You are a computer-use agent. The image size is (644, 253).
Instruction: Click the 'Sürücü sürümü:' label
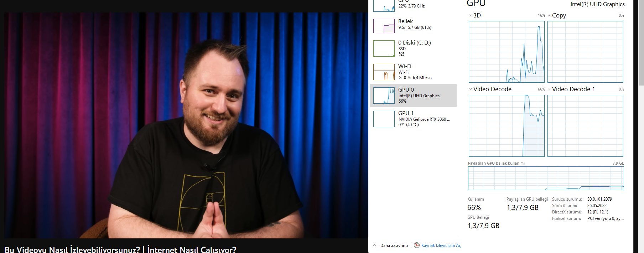[x=567, y=199]
